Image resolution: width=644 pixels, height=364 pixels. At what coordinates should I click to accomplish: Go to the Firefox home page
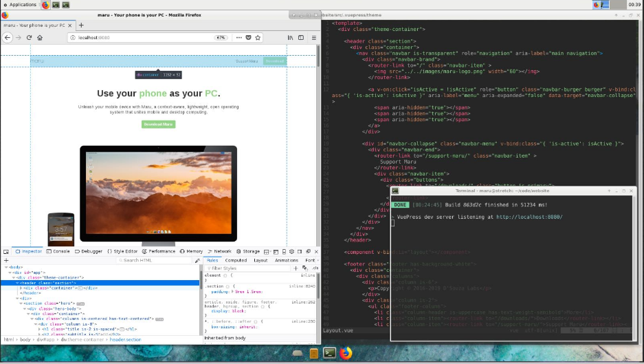tap(40, 38)
